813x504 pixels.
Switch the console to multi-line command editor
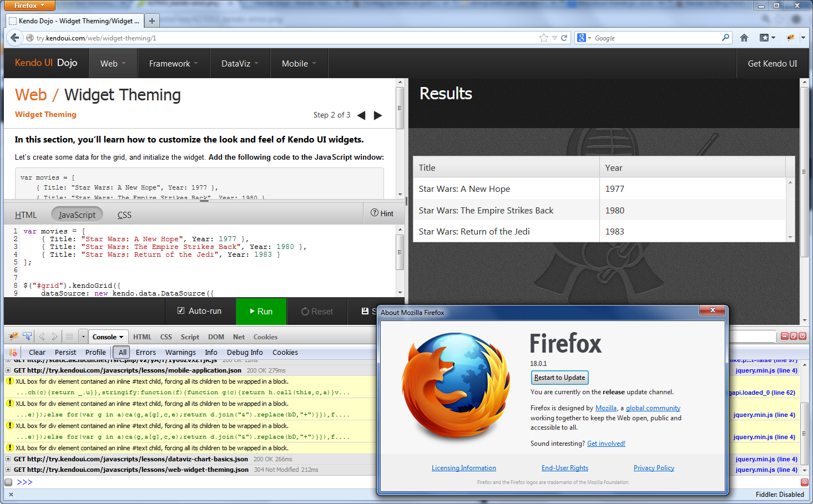pos(804,482)
